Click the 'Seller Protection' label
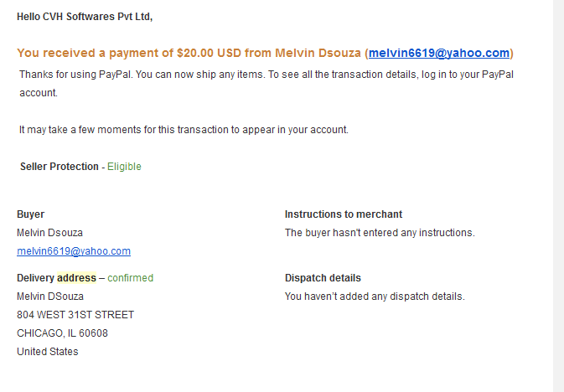This screenshot has height=392, width=564. pos(60,167)
